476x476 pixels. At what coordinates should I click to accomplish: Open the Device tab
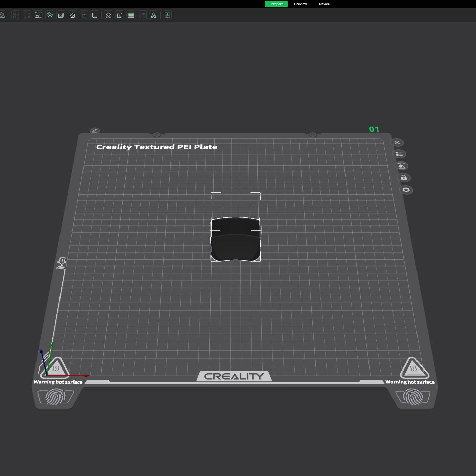324,4
